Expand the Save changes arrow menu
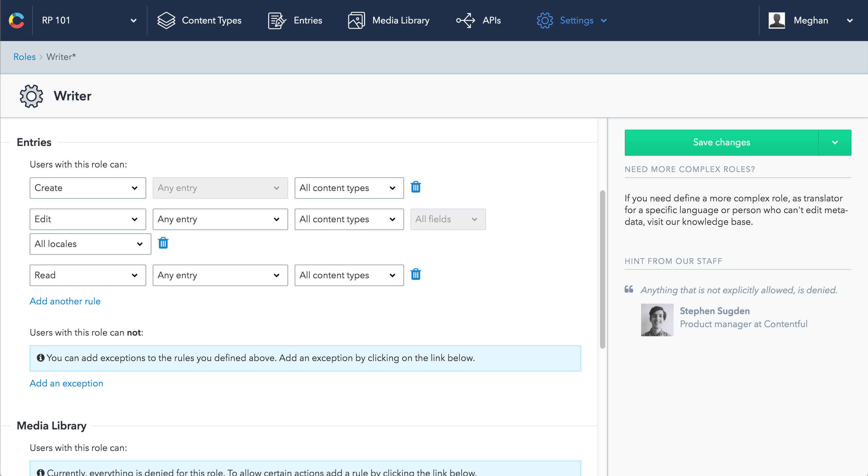Viewport: 868px width, 476px height. (x=835, y=142)
